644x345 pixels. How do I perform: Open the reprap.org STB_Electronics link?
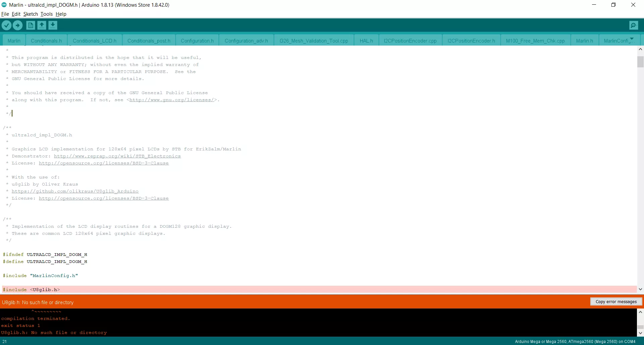pyautogui.click(x=117, y=156)
